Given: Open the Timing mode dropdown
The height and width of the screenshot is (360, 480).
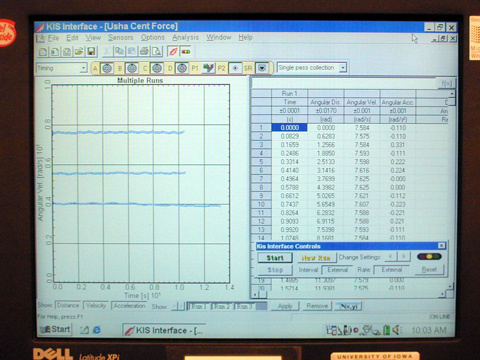Looking at the screenshot, I should (x=83, y=68).
